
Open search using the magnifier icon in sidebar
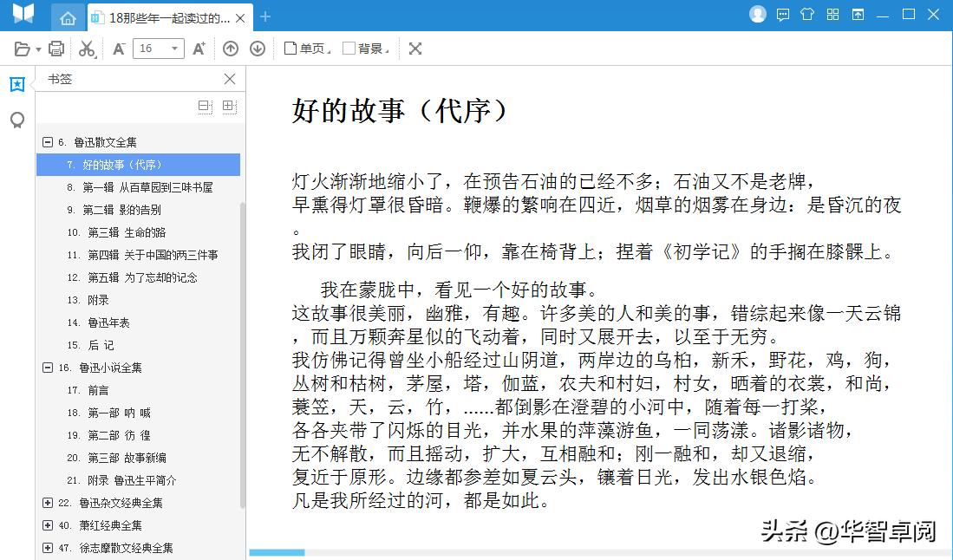(16, 120)
